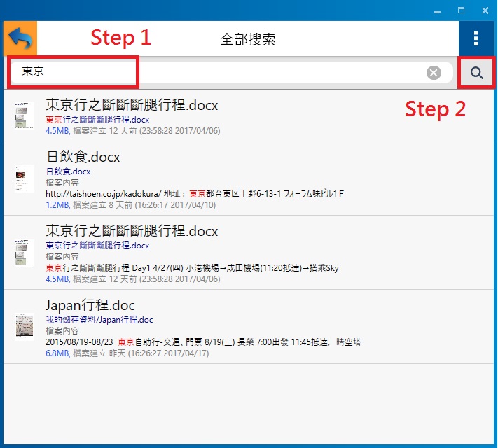Click the blue back arrow button
The image size is (498, 448).
20,38
